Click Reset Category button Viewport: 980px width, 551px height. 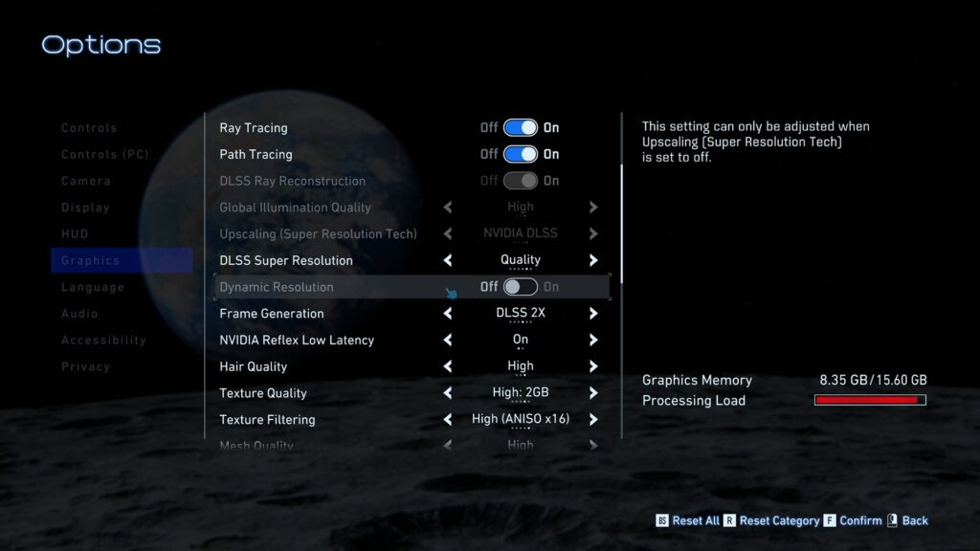click(779, 520)
